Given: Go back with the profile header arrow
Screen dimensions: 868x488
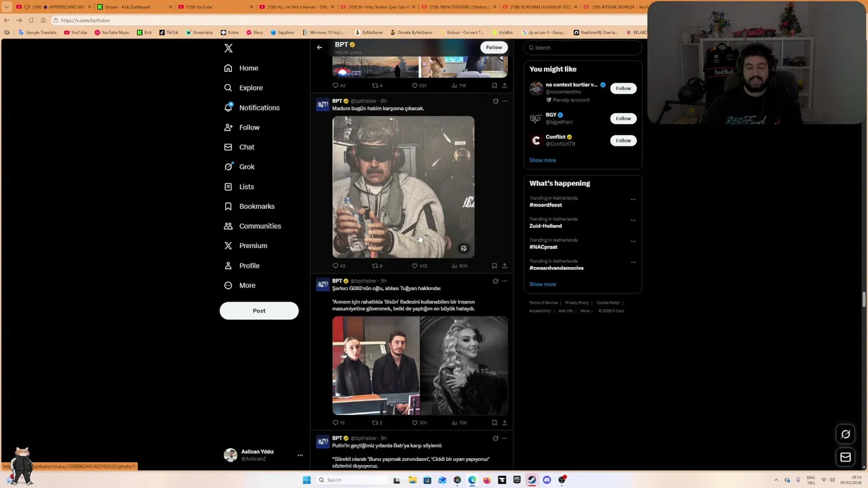Looking at the screenshot, I should point(319,47).
